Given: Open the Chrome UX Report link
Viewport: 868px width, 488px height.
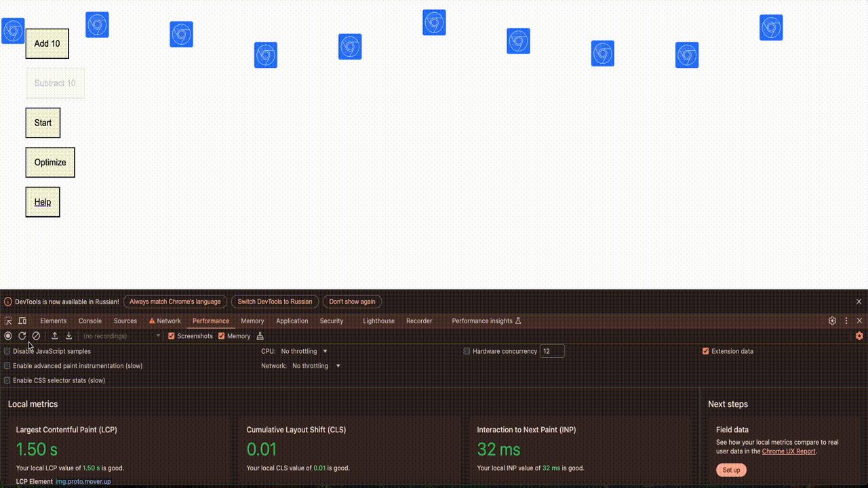Looking at the screenshot, I should (789, 451).
